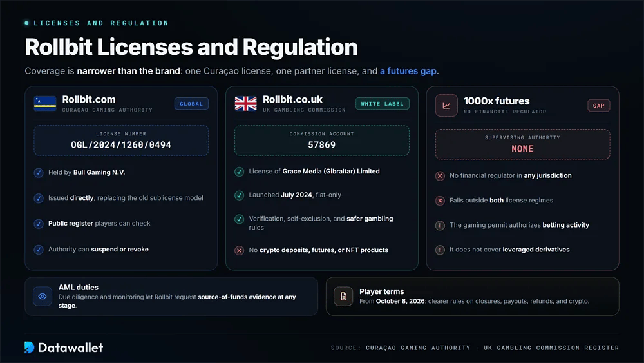Click the WHITE LABEL badge
Viewport: 644px width, 363px height.
pos(383,104)
